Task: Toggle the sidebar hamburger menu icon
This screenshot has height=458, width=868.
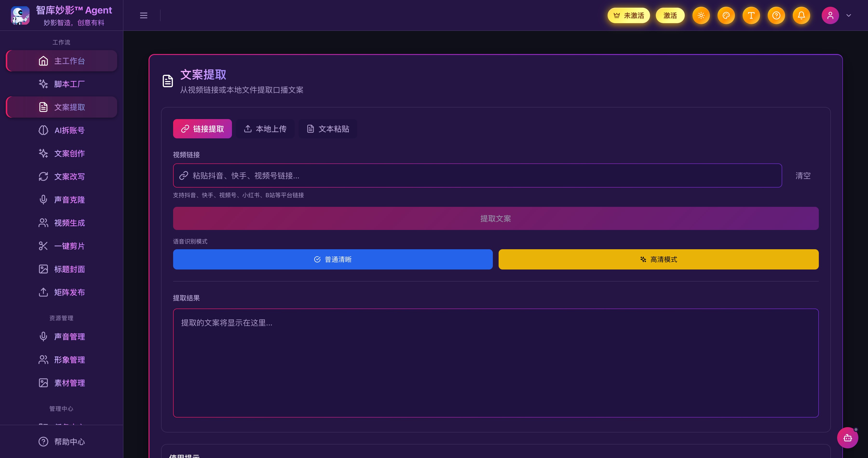Action: 143,15
